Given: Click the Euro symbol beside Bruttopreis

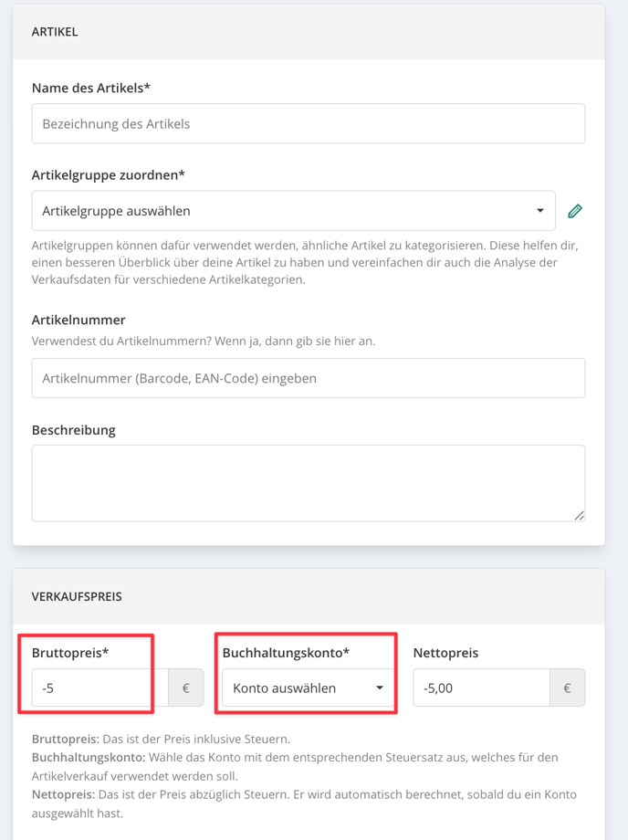Looking at the screenshot, I should (186, 688).
